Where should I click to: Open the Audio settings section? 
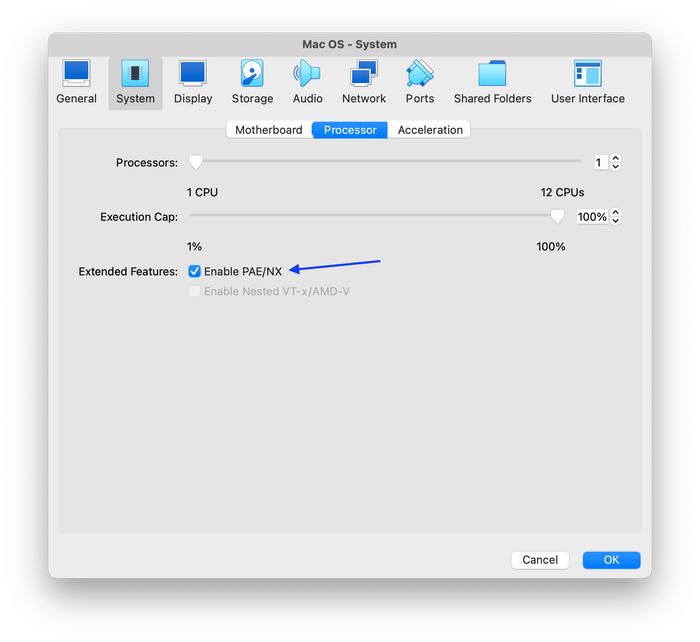307,83
